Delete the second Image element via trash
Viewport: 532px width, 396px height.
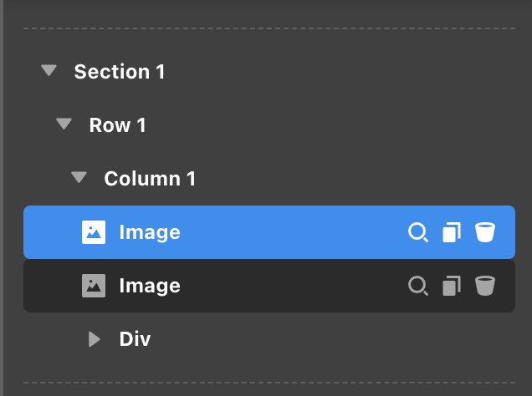coord(485,286)
